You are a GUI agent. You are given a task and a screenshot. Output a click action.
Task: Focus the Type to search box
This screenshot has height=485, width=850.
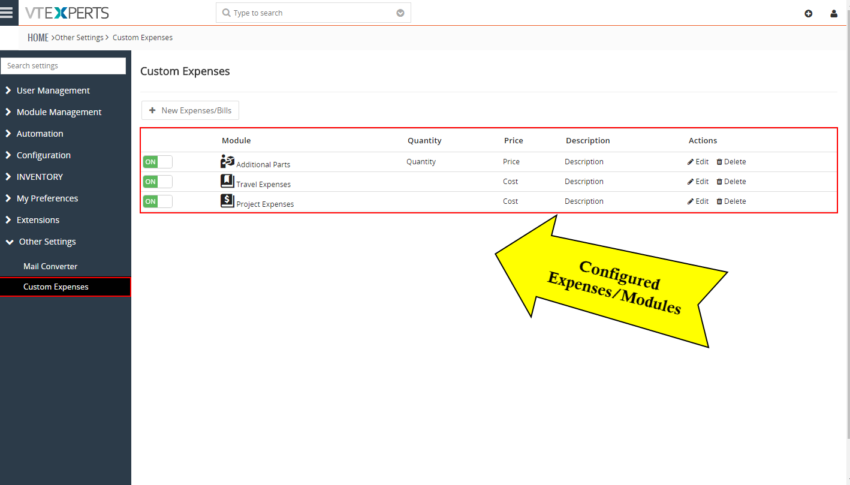point(313,13)
